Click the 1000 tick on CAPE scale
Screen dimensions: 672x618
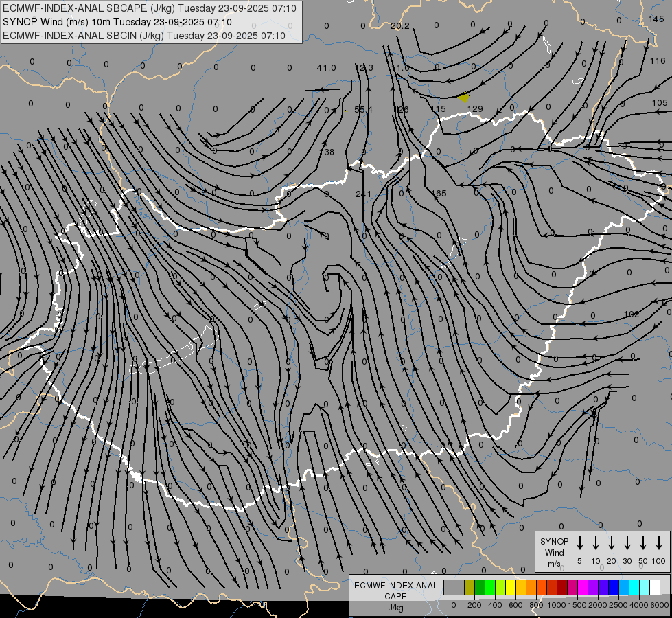coord(557,605)
